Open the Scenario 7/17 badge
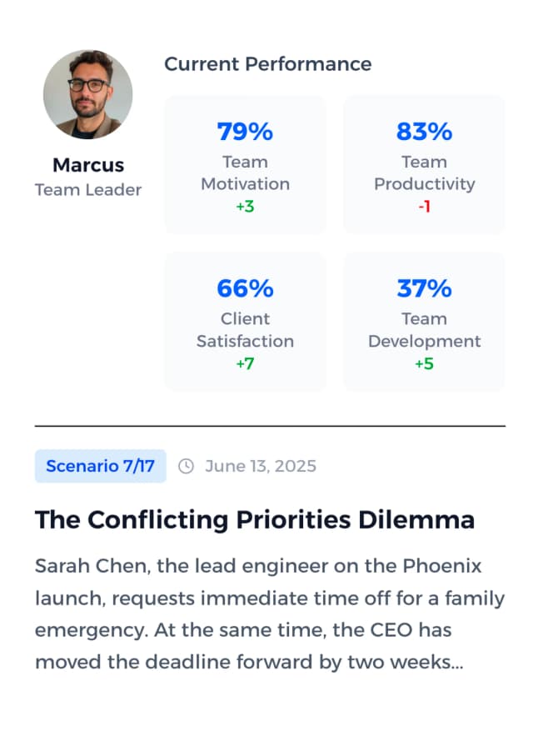 tap(100, 466)
